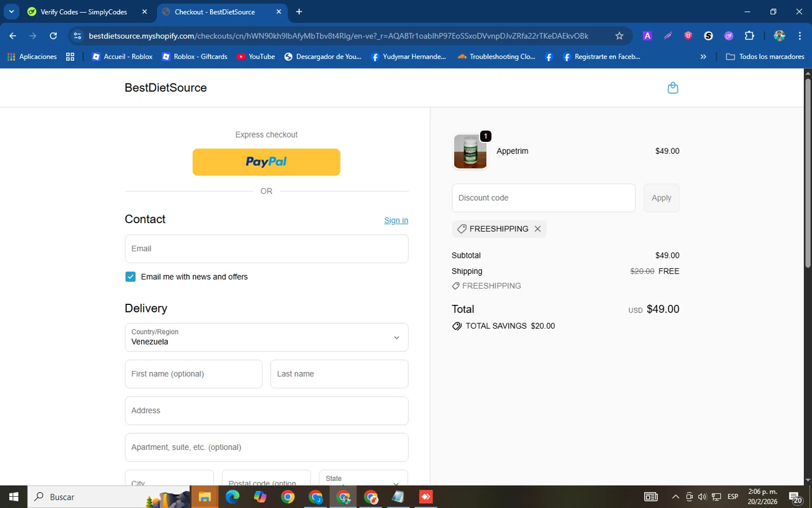812x508 pixels.
Task: Open the Extensions puzzle menu
Action: pyautogui.click(x=749, y=36)
